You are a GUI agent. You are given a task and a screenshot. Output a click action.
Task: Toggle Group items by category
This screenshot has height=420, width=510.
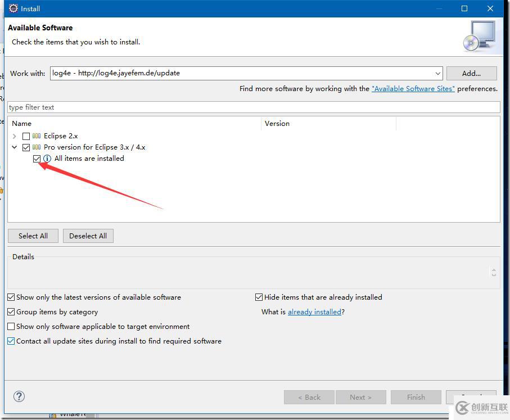[x=11, y=311]
